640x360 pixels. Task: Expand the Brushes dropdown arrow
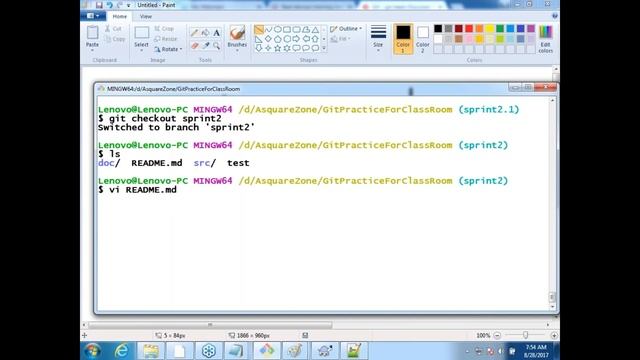237,51
